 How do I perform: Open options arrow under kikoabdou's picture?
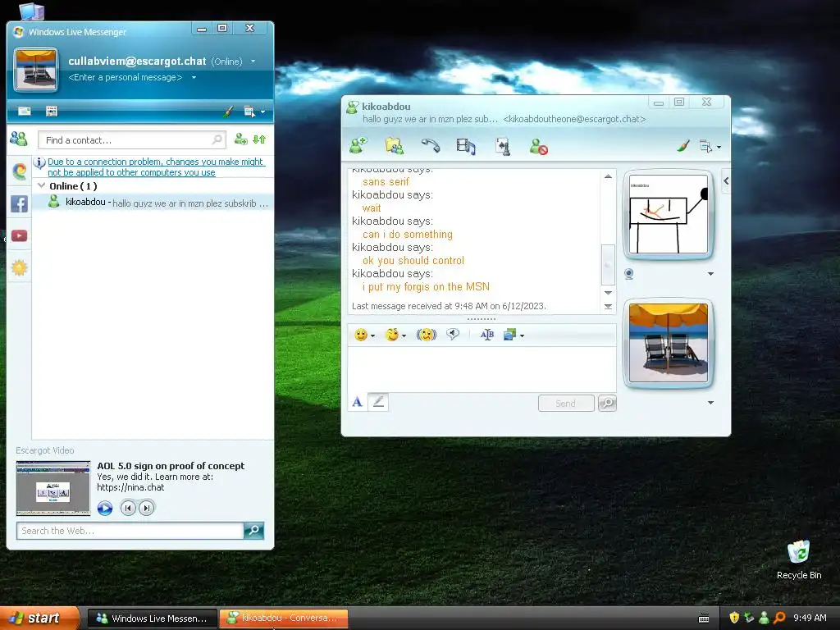(710, 274)
